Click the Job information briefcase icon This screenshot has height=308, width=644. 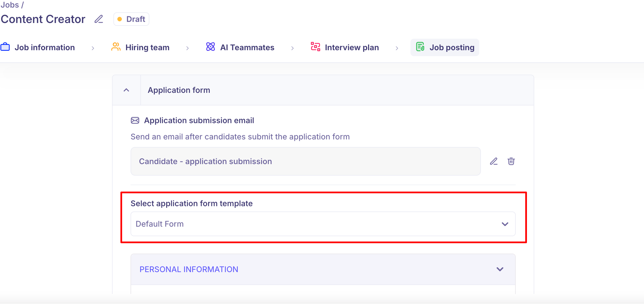pos(5,47)
